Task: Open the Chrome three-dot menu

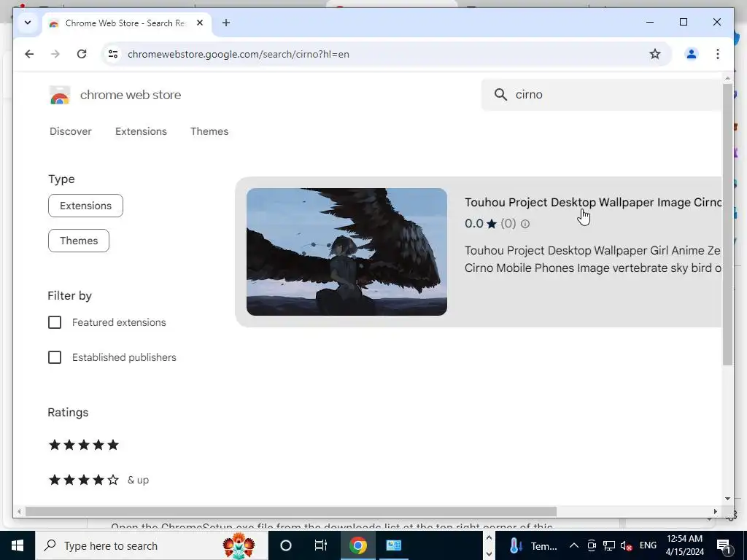Action: [x=718, y=54]
